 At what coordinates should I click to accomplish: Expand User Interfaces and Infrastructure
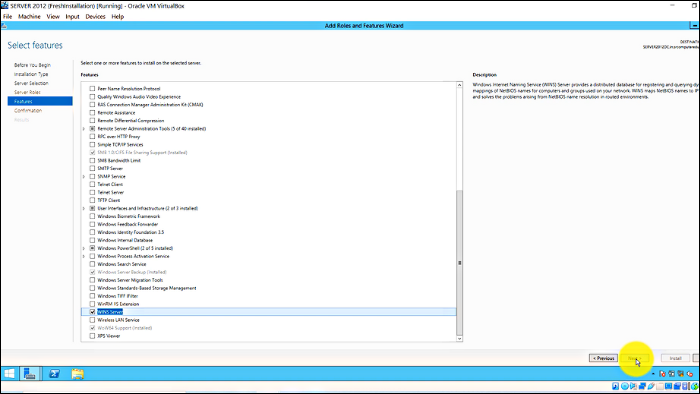tap(83, 208)
